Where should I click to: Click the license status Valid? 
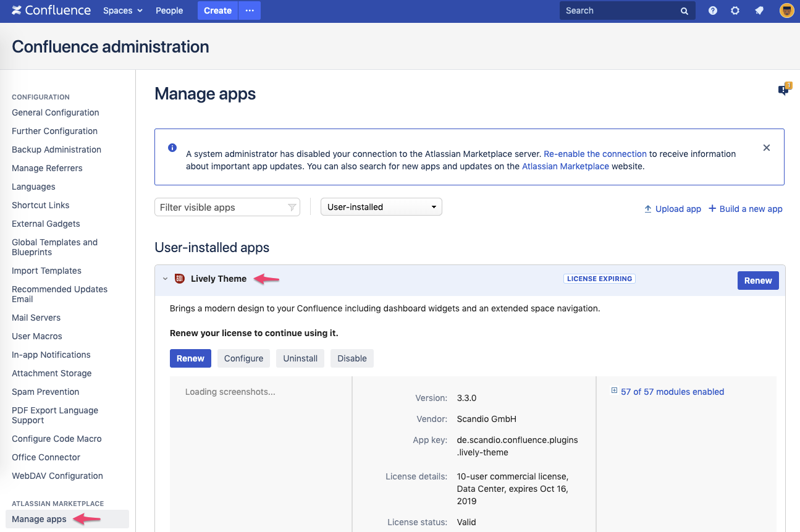tap(466, 522)
